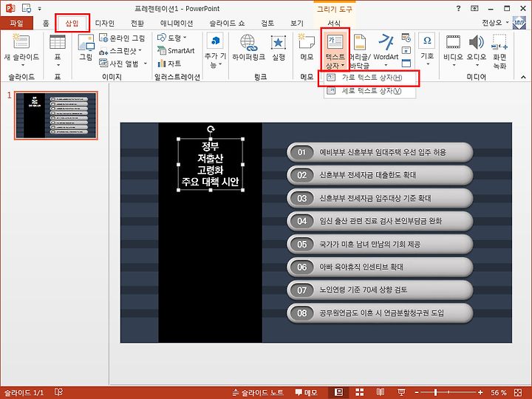The height and width of the screenshot is (399, 532).
Task: Click spell check icon in status bar
Action: [x=58, y=392]
